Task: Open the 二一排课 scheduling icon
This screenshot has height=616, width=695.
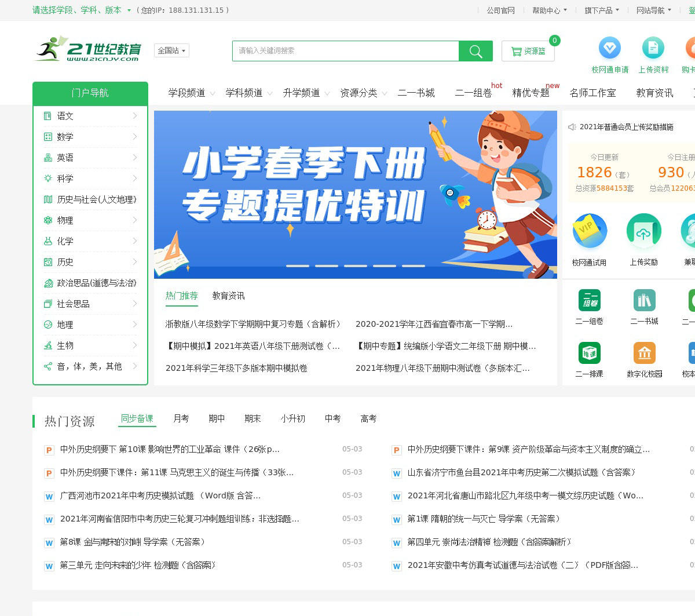Action: [x=589, y=353]
